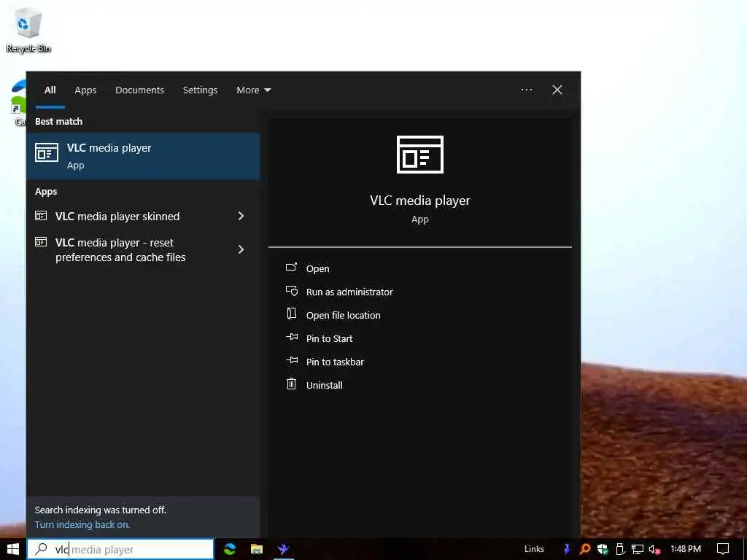Image resolution: width=747 pixels, height=560 pixels.
Task: Click the Pin to taskbar pin icon
Action: pos(292,360)
